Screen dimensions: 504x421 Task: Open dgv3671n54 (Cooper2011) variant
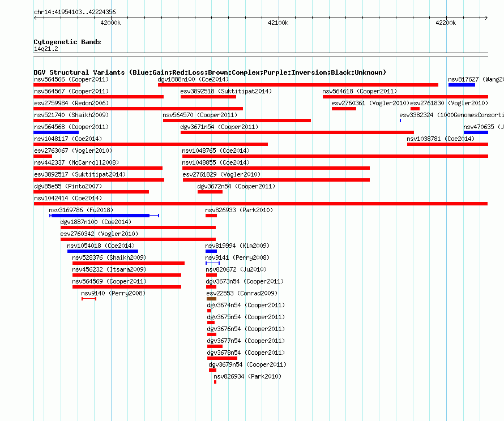tap(219, 127)
